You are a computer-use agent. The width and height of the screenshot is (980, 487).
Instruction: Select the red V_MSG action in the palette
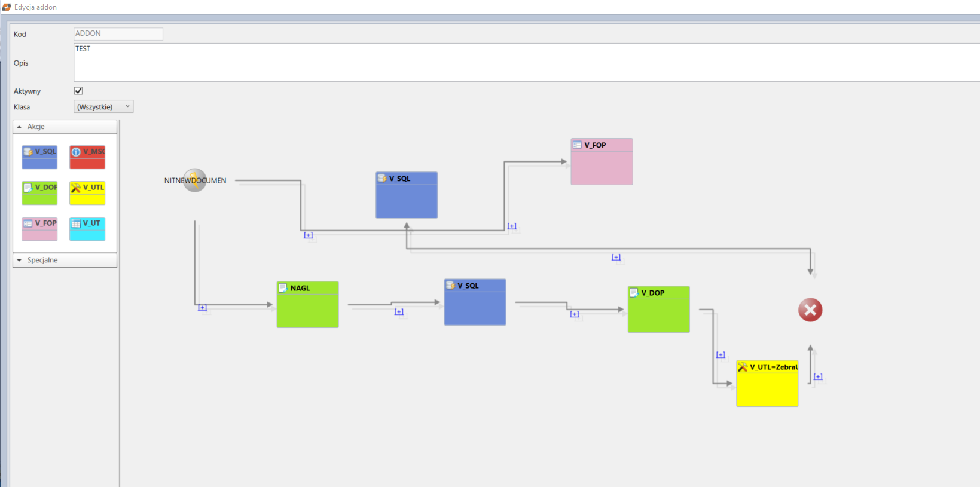(87, 157)
